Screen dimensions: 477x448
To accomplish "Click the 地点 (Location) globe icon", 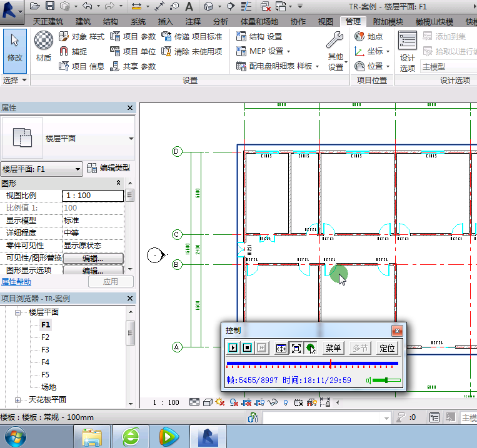I will click(360, 37).
